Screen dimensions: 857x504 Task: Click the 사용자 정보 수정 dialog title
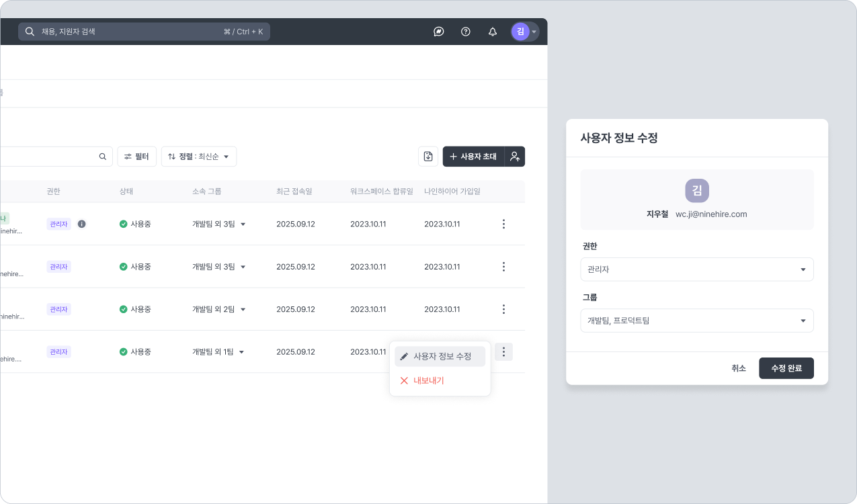tap(619, 138)
